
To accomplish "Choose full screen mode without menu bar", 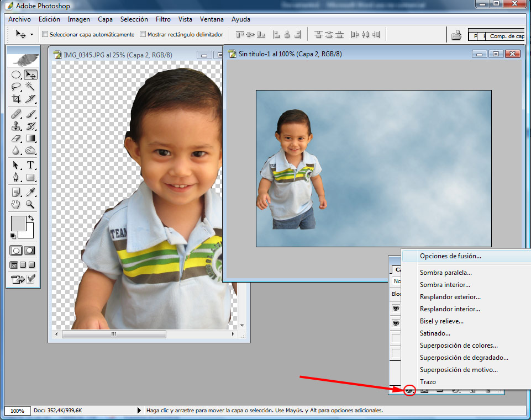I will point(32,265).
